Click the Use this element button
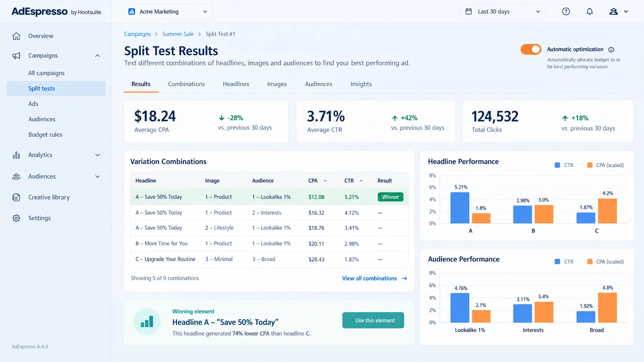Screen dimensions: 644x362 click(373, 321)
